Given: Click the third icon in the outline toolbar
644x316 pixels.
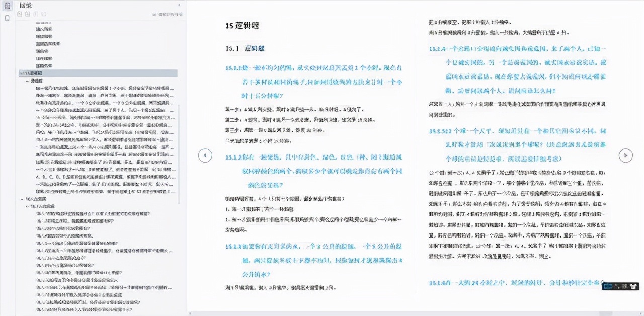Looking at the screenshot, I should coord(36,14).
